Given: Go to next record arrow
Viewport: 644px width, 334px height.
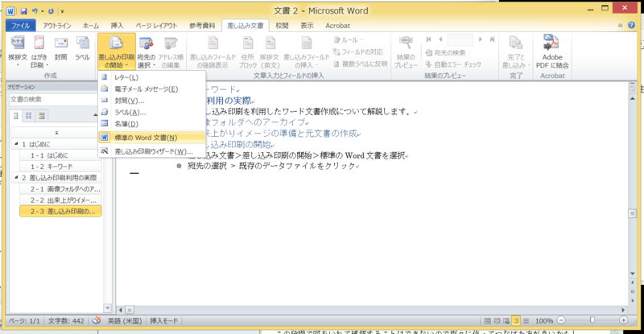Looking at the screenshot, I should pyautogui.click(x=480, y=39).
